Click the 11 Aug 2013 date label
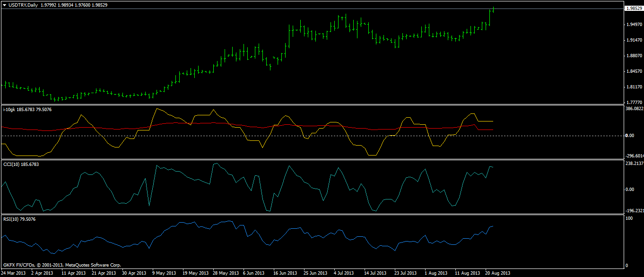644x277 pixels. [467, 273]
